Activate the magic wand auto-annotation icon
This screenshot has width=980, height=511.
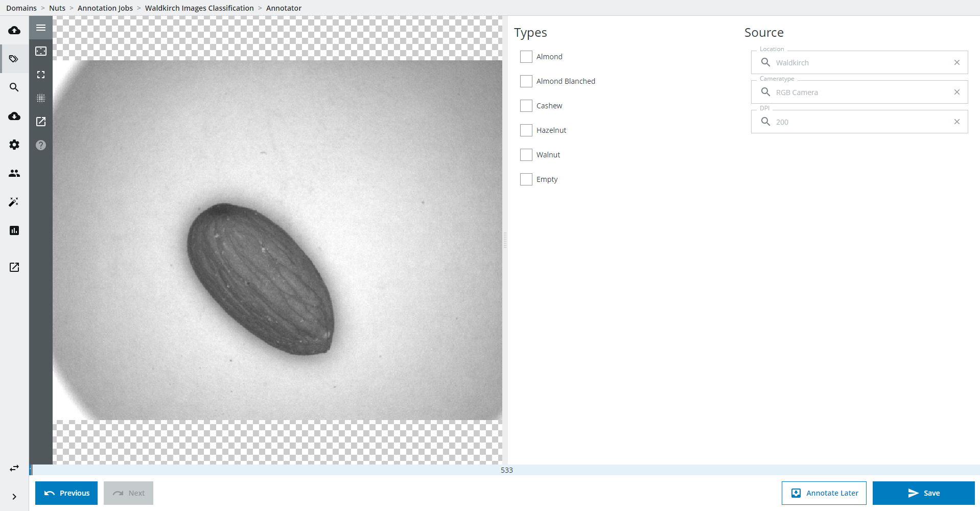(x=14, y=202)
